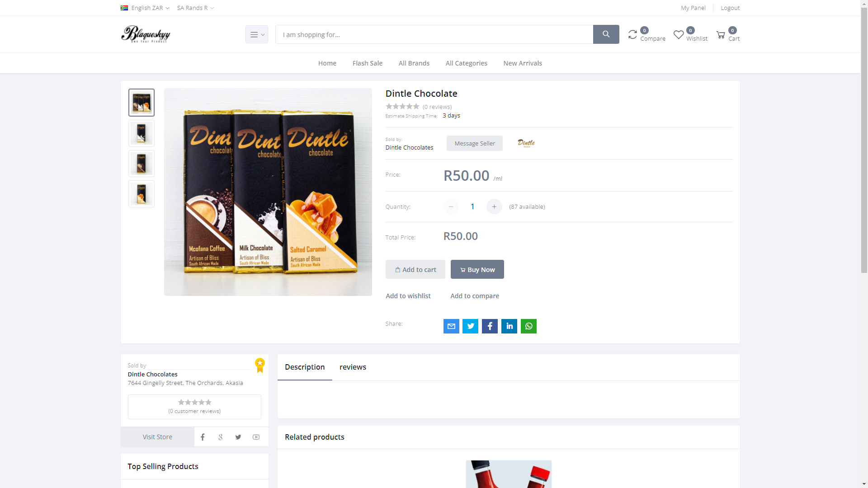Focus the 'I am shopping for' search field
This screenshot has width=868, height=488.
[434, 34]
